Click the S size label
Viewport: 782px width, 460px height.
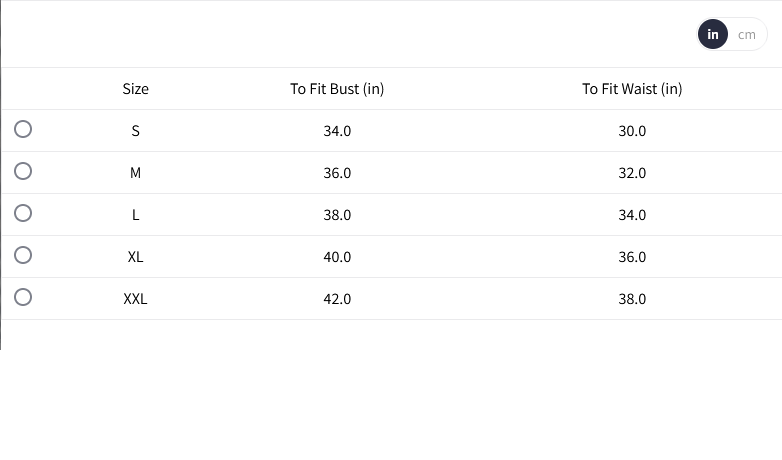135,131
